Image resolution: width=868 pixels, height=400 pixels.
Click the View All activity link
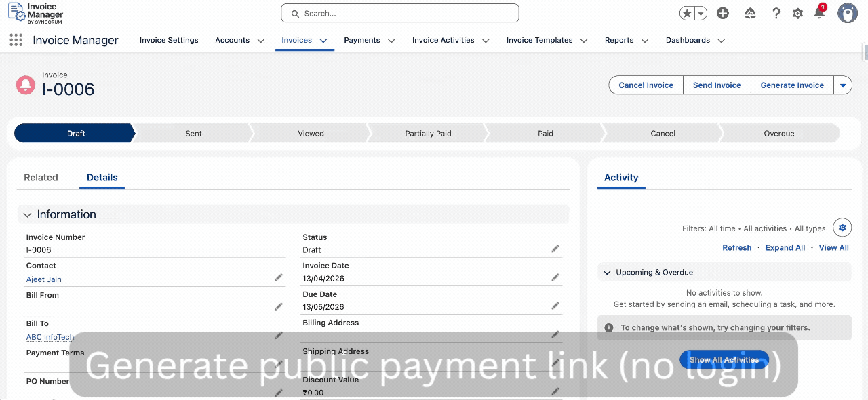[x=833, y=247]
